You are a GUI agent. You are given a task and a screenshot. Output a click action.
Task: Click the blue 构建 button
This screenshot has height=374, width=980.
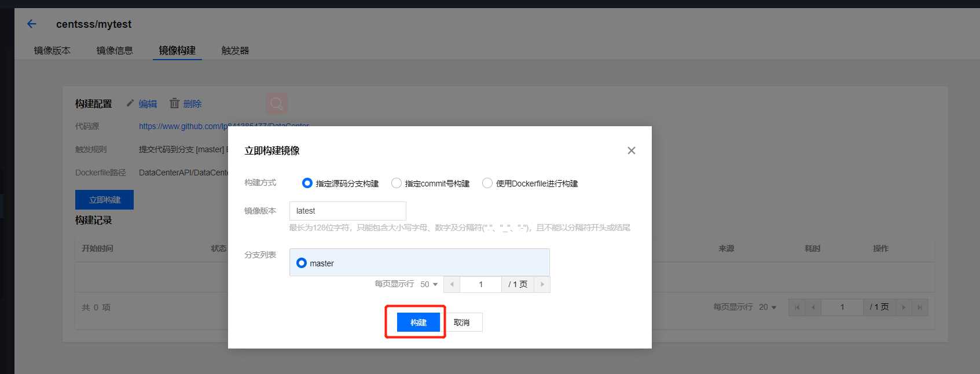tap(419, 322)
